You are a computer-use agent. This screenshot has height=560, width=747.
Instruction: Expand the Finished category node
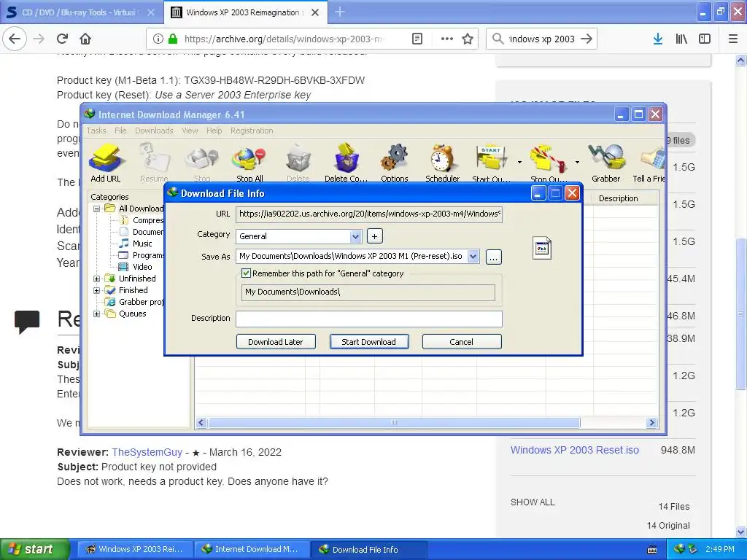(x=97, y=290)
